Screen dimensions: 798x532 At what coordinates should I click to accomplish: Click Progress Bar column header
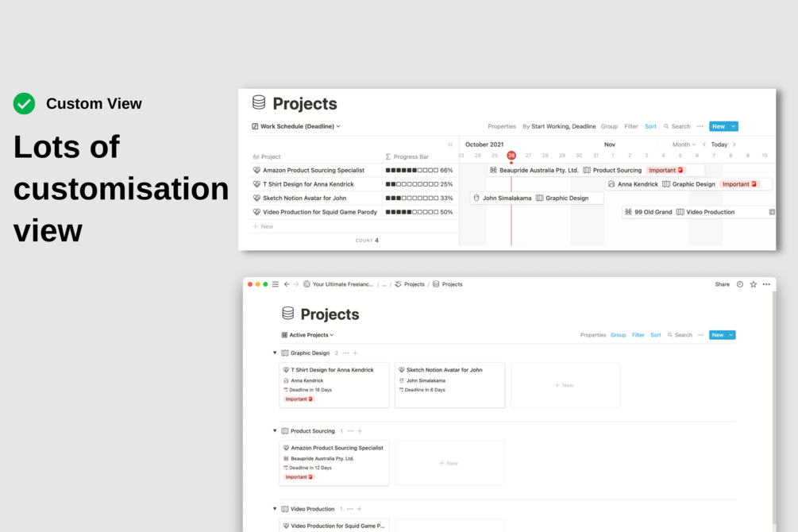click(407, 156)
